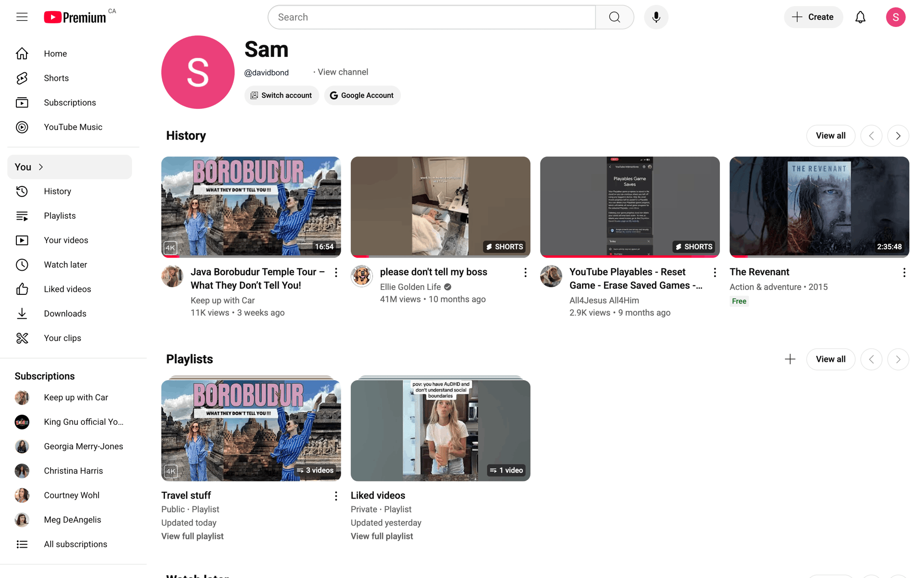924x578 pixels.
Task: Open YouTube Music from sidebar
Action: pyautogui.click(x=70, y=127)
